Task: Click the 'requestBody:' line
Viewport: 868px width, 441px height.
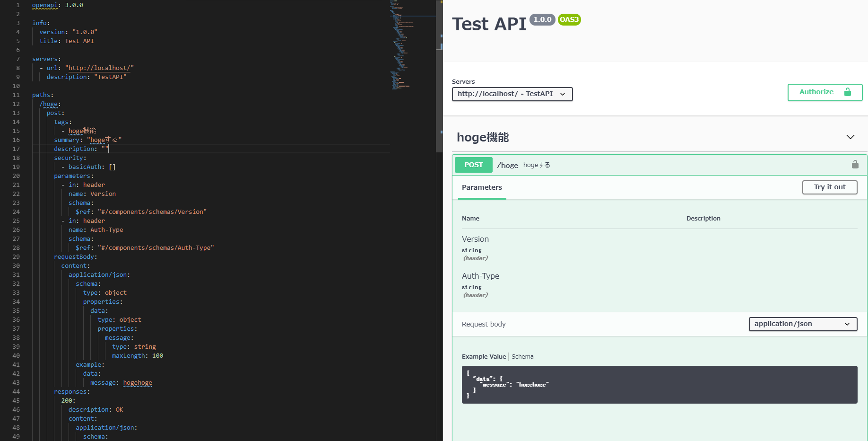Action: click(x=76, y=257)
